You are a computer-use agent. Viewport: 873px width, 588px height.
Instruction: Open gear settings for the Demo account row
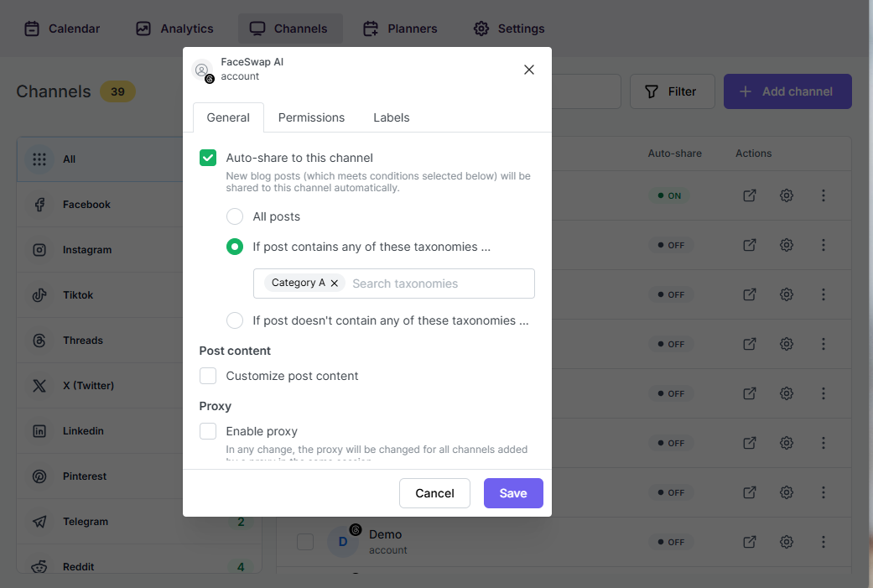[x=786, y=542]
